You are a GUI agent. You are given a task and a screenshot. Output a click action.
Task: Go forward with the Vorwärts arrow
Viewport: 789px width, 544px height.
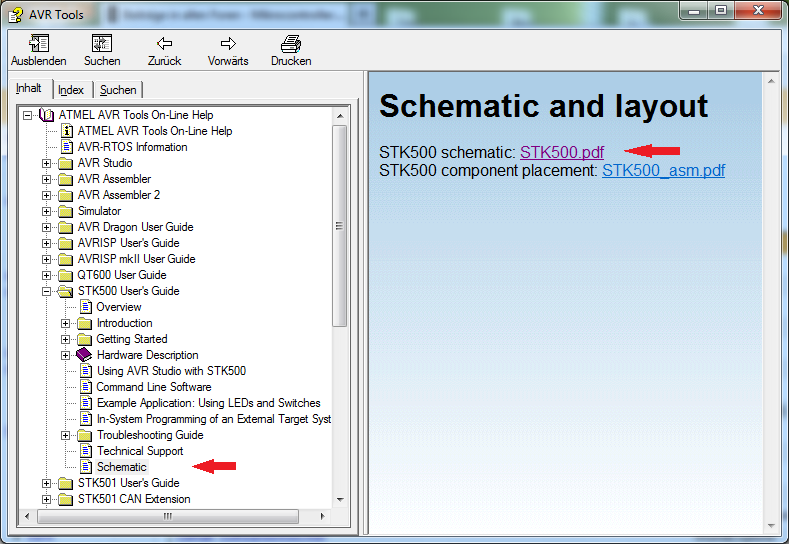(228, 43)
